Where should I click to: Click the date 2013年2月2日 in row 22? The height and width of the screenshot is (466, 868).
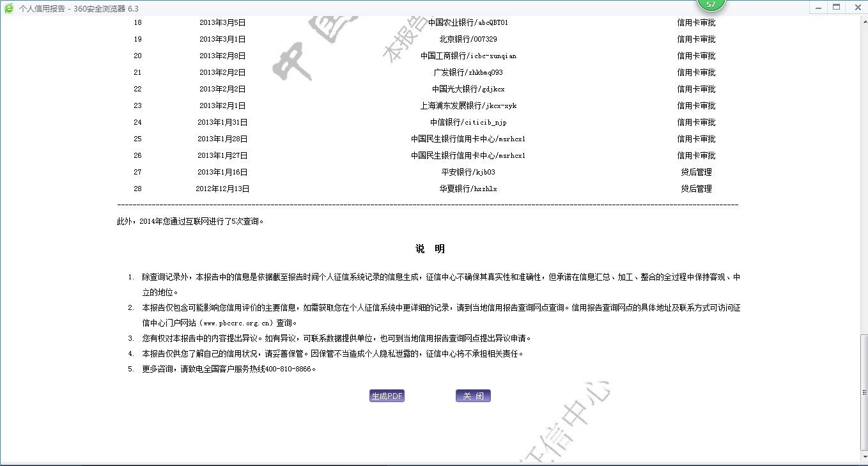click(x=222, y=89)
